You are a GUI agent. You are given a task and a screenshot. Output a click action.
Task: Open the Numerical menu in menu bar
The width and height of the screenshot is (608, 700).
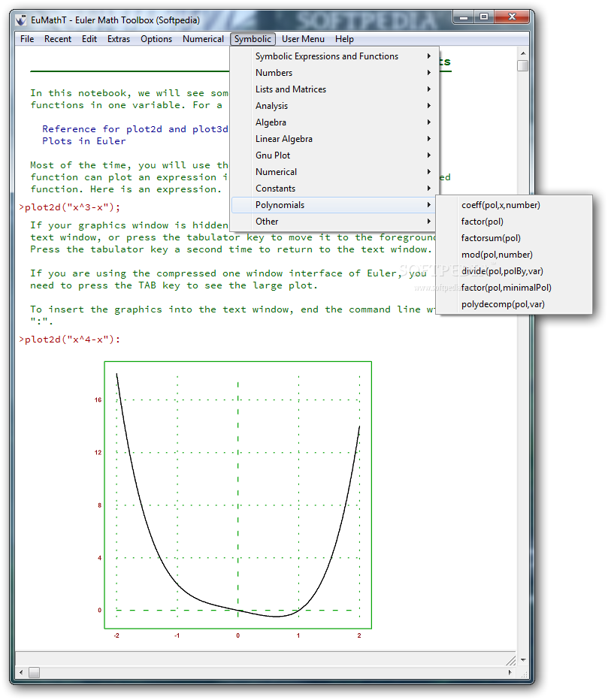203,39
